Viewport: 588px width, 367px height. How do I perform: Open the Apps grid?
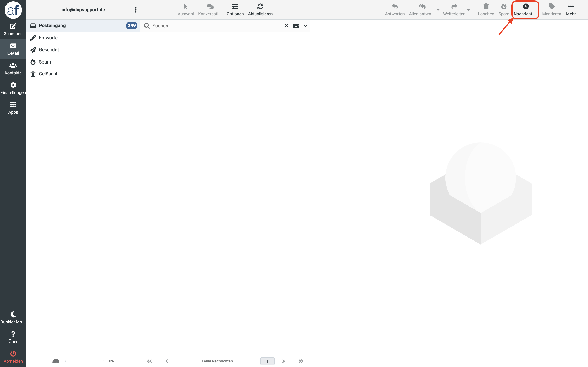coord(13,105)
